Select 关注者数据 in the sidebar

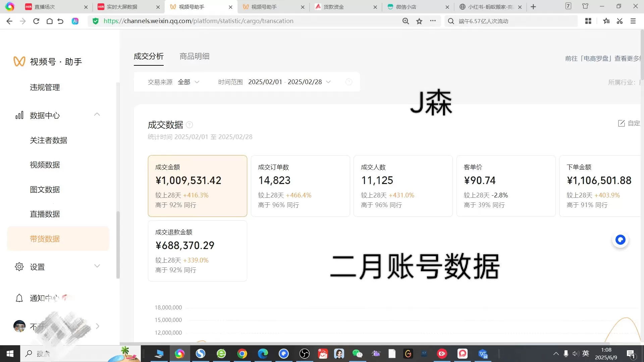[48, 140]
